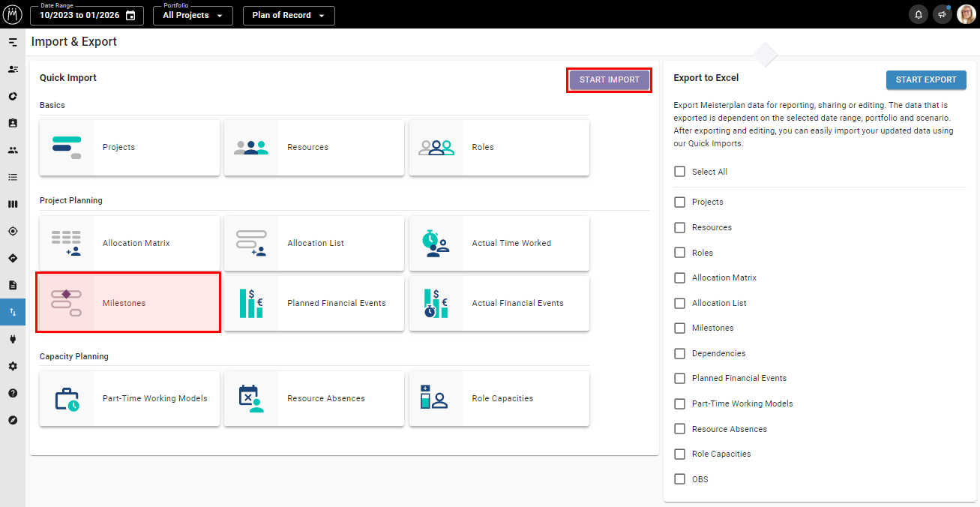The height and width of the screenshot is (507, 980).
Task: Open the person-with-lines sidebar icon
Action: pos(13,69)
